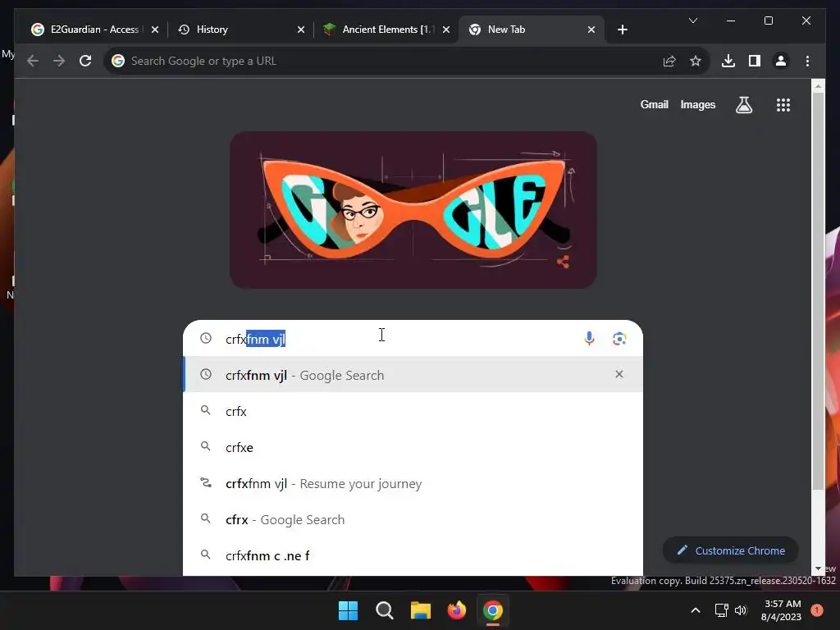840x630 pixels.
Task: Click the Google Doodle glasses image
Action: point(413,210)
